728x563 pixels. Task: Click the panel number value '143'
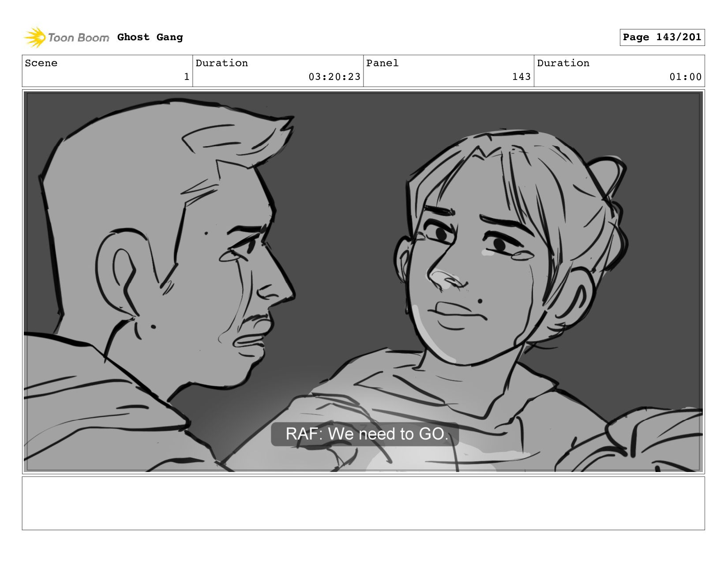tap(522, 77)
